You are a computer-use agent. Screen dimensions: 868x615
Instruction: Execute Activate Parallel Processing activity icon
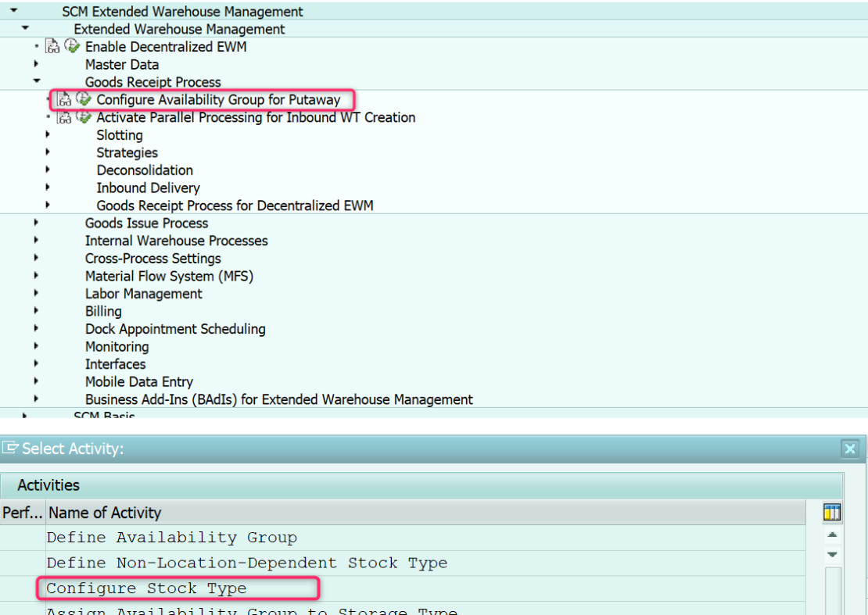coord(84,118)
